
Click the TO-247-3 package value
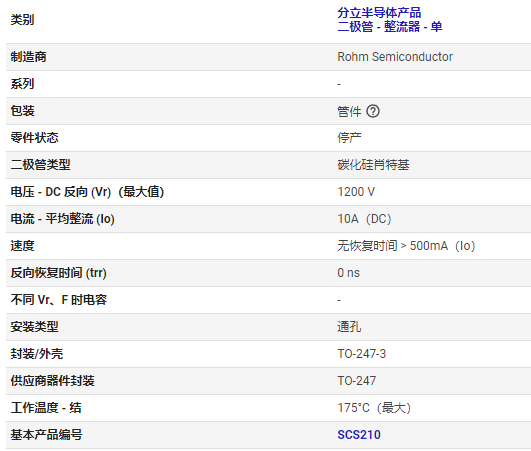click(x=362, y=354)
